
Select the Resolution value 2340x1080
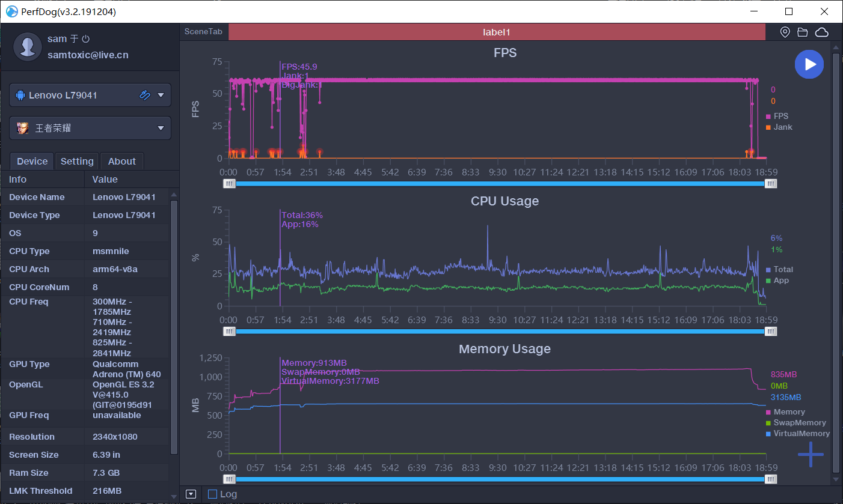[x=115, y=437]
